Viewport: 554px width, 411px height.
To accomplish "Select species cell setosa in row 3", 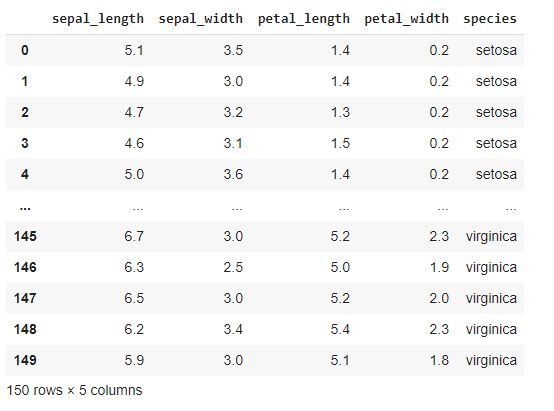I will click(496, 143).
